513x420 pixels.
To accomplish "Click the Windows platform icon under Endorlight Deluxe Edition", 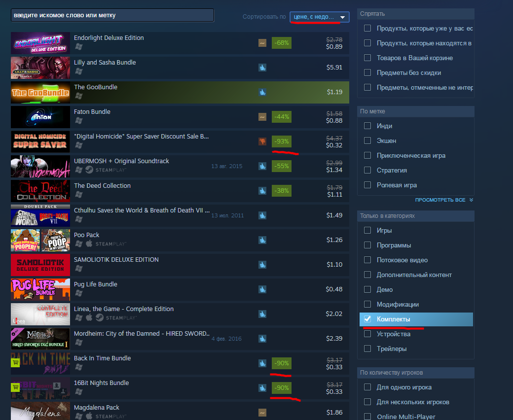I will (x=78, y=47).
